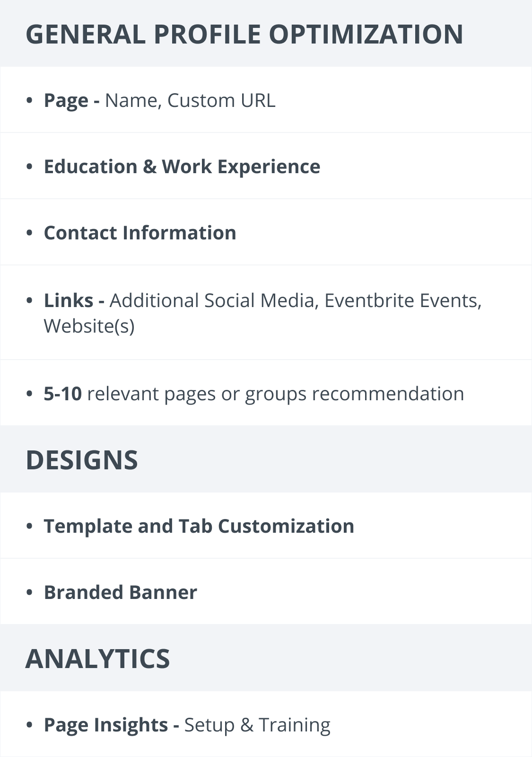Click the bullet next to Page - Name
532x757 pixels.
point(29,101)
